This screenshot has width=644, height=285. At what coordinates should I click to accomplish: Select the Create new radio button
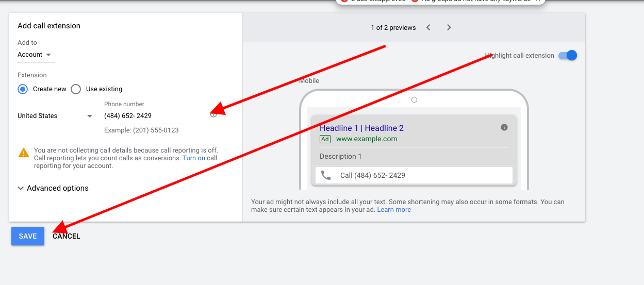23,89
